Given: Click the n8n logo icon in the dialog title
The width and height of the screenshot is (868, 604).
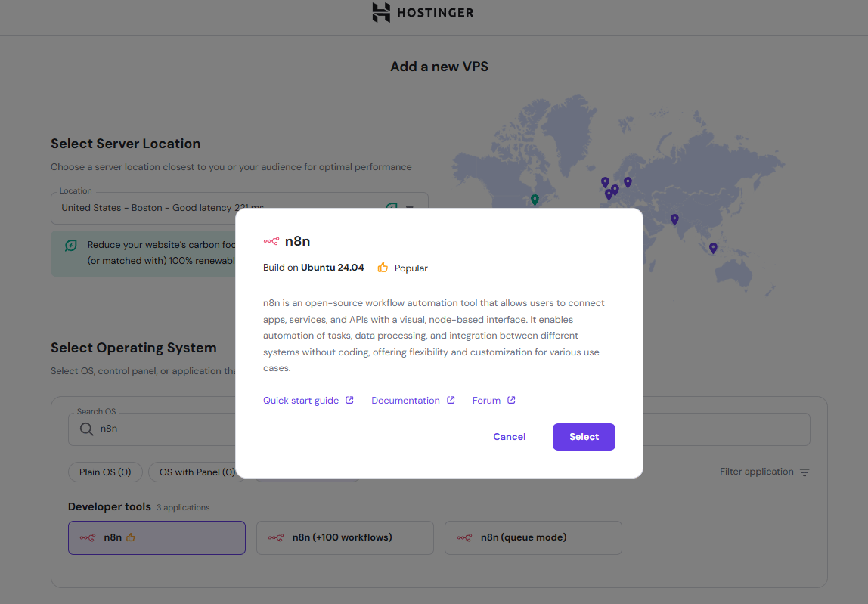Looking at the screenshot, I should 271,241.
